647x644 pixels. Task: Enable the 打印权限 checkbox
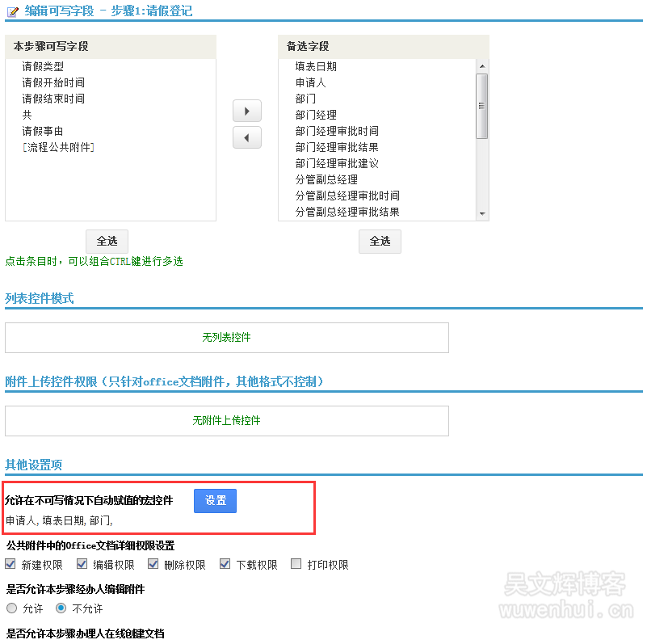point(296,564)
